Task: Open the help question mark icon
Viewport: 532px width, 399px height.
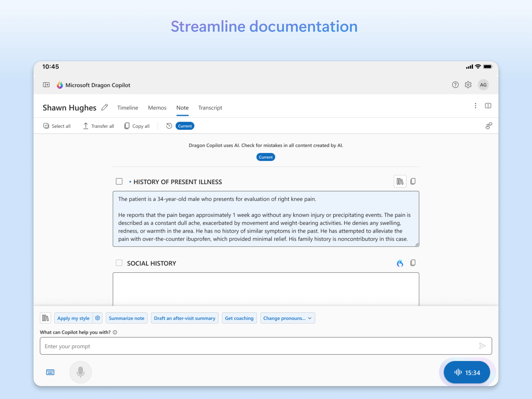Action: pyautogui.click(x=455, y=85)
